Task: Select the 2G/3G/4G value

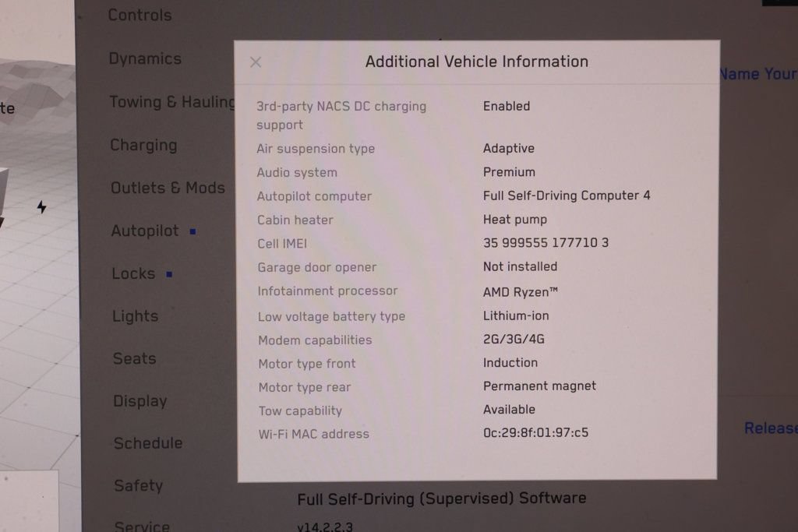Action: click(514, 339)
